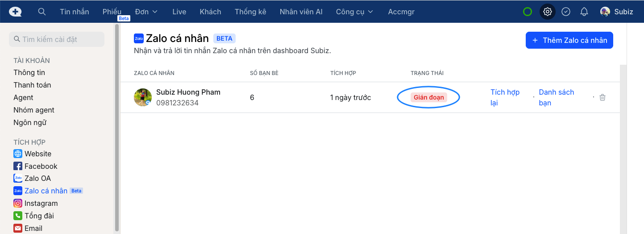Image resolution: width=644 pixels, height=234 pixels.
Task: Click the checkmark circle tasks icon
Action: pos(566,12)
